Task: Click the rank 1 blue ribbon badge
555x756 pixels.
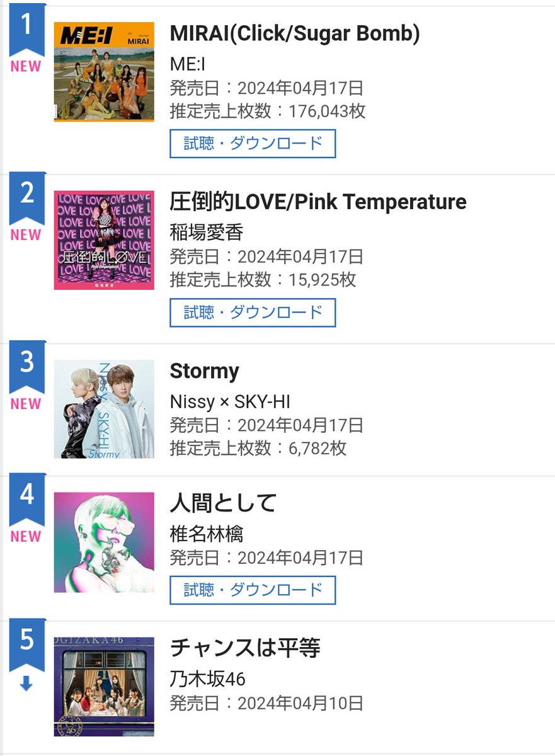Action: (x=26, y=28)
